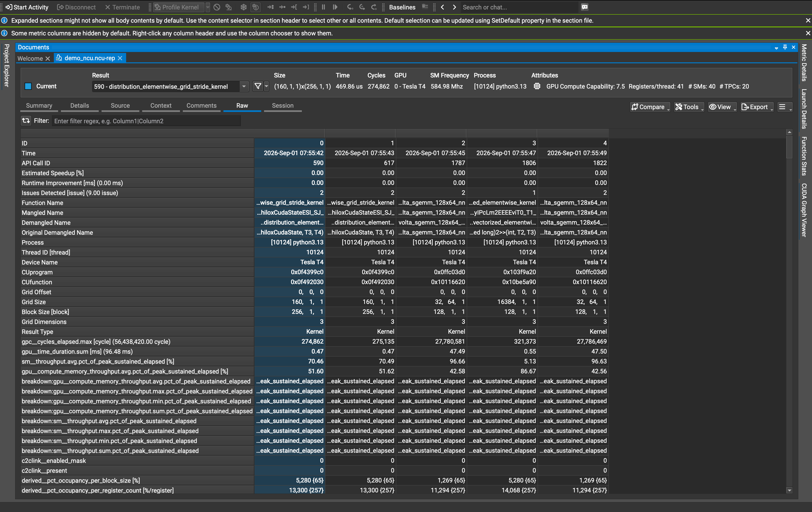Click the snowflake clock control icon
This screenshot has width=812, height=512.
point(244,7)
